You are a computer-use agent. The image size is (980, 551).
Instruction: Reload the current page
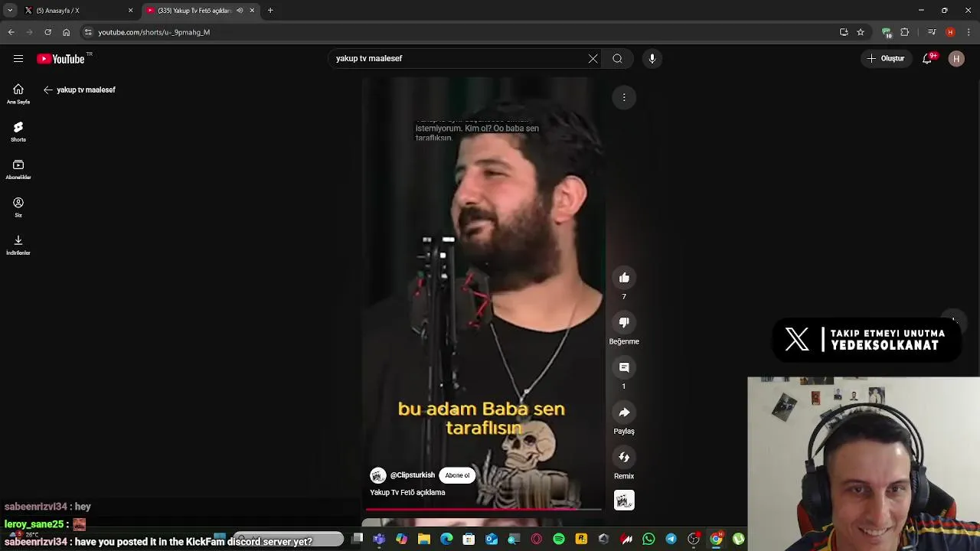pos(47,32)
